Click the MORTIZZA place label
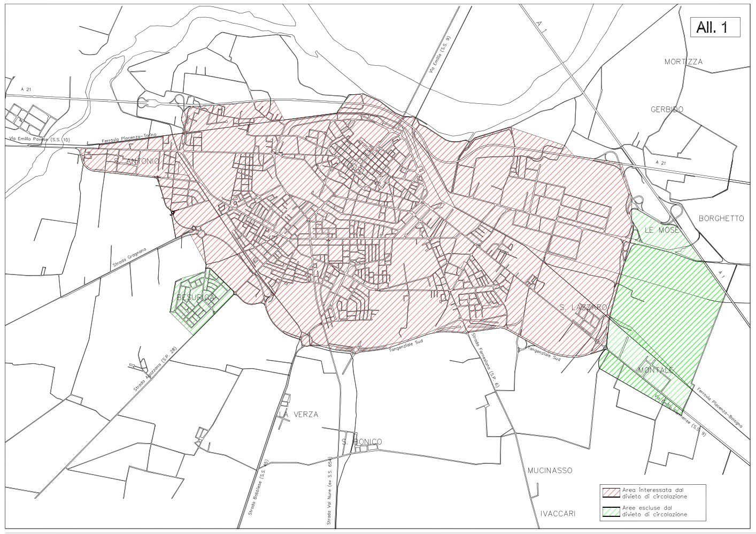 point(683,62)
